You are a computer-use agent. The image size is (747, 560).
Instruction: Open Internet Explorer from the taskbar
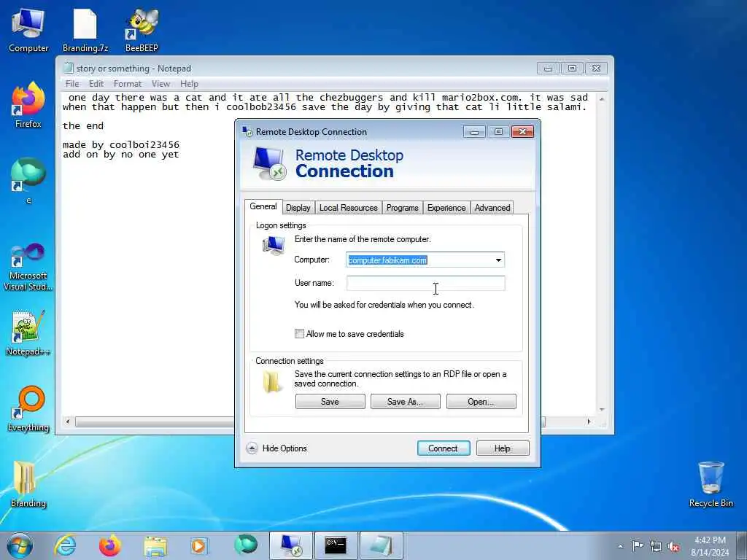(x=65, y=545)
